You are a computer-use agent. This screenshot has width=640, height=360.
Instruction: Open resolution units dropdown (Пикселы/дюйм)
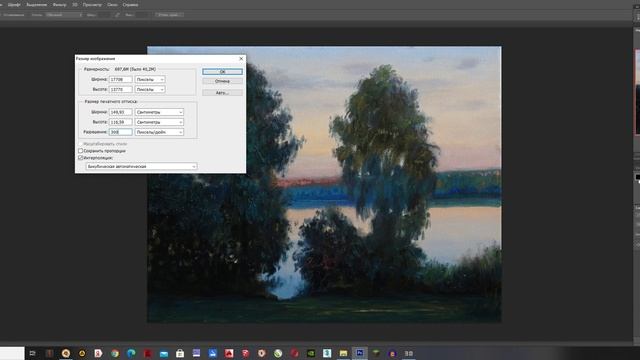[159, 132]
